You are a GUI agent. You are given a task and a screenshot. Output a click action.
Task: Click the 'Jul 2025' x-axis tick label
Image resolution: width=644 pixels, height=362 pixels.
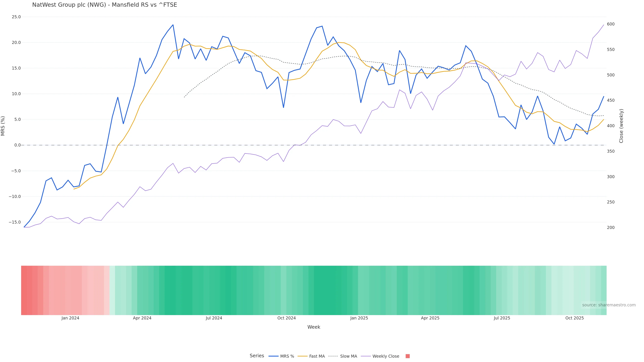pyautogui.click(x=502, y=318)
